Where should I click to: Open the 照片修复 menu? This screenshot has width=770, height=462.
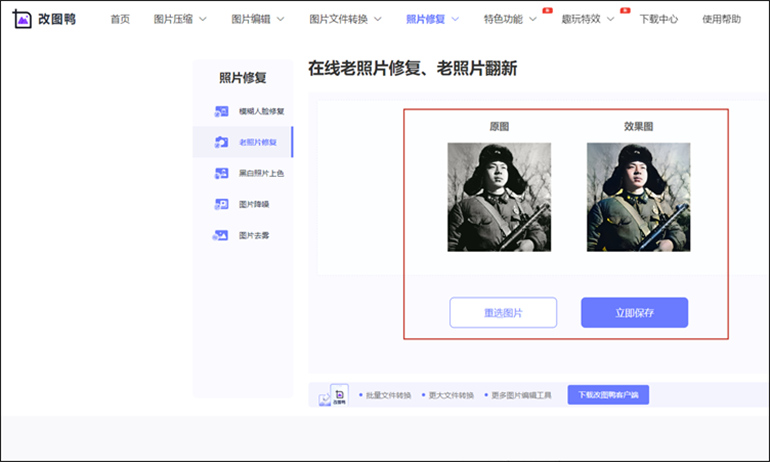pos(426,19)
